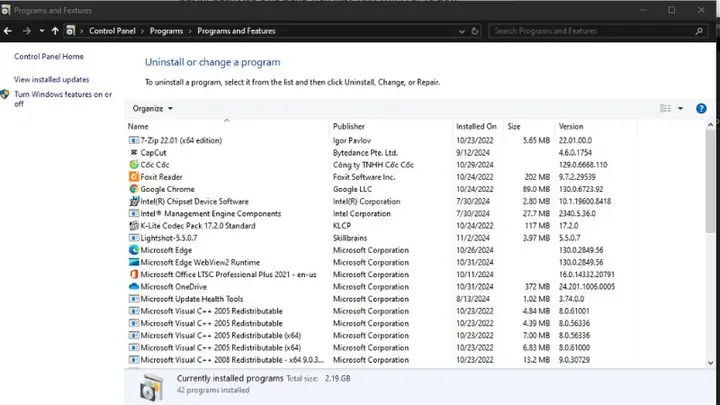Viewport: 720px width, 405px height.
Task: Click the Programs and Features title bar icon
Action: 6,10
